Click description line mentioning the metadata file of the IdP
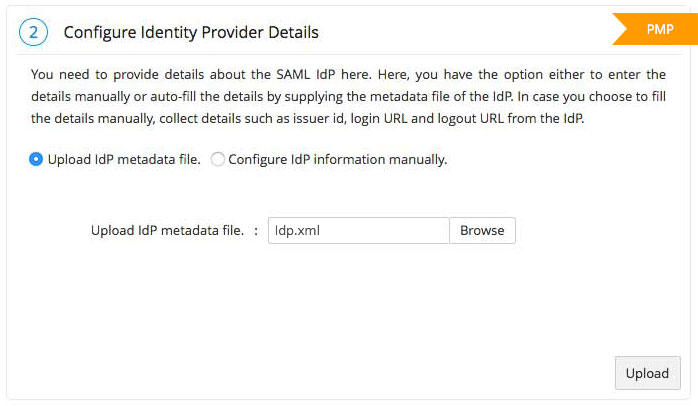 tap(348, 95)
